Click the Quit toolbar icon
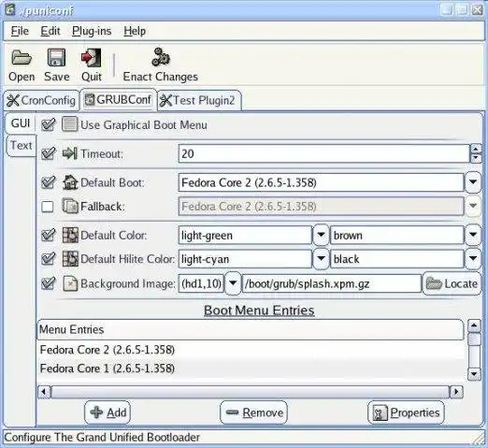This screenshot has width=488, height=448. click(91, 58)
